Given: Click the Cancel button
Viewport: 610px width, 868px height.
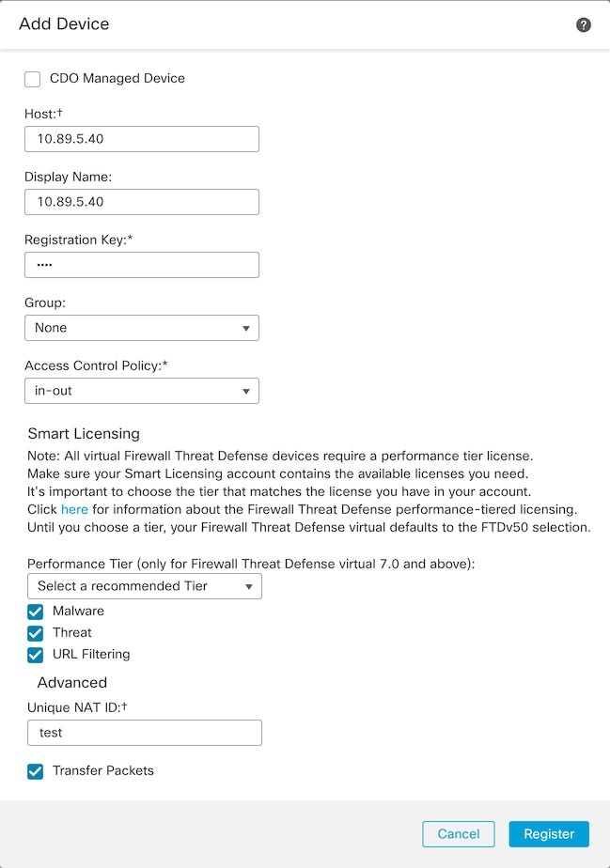Looking at the screenshot, I should click(459, 833).
